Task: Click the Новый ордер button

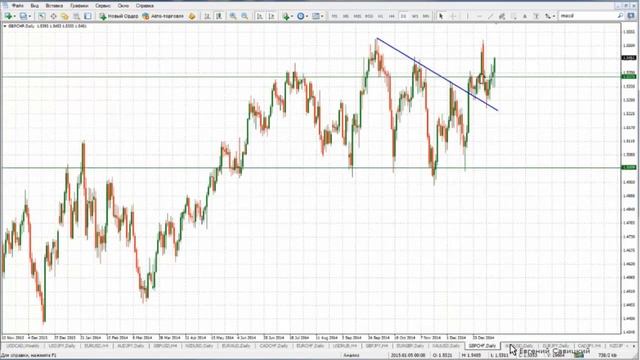Action: [119, 16]
